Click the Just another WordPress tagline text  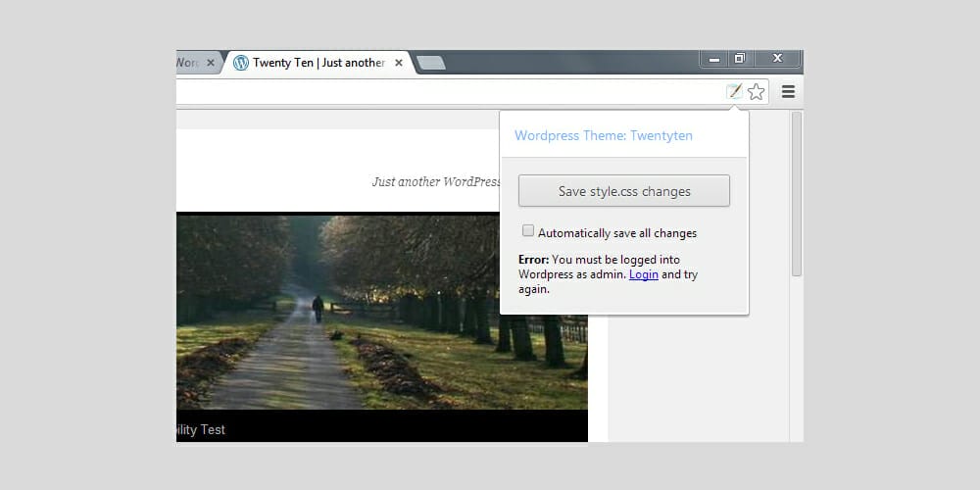coord(436,182)
